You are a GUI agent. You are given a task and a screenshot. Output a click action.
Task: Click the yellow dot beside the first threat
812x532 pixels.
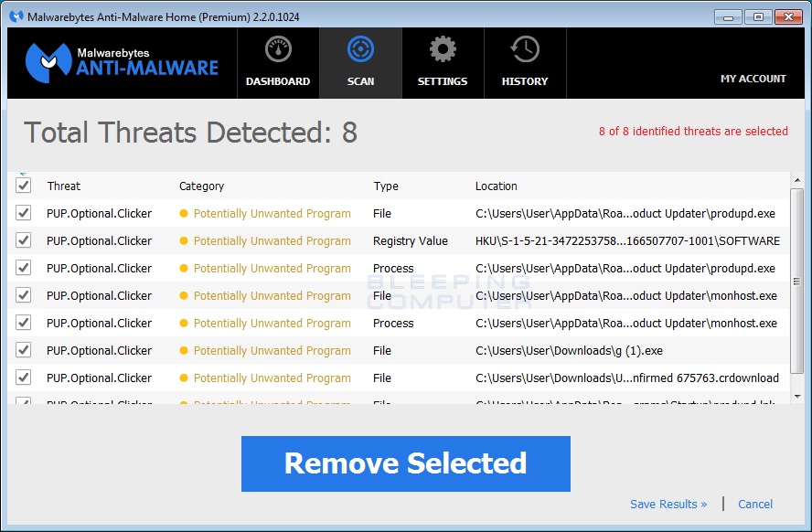[x=186, y=213]
